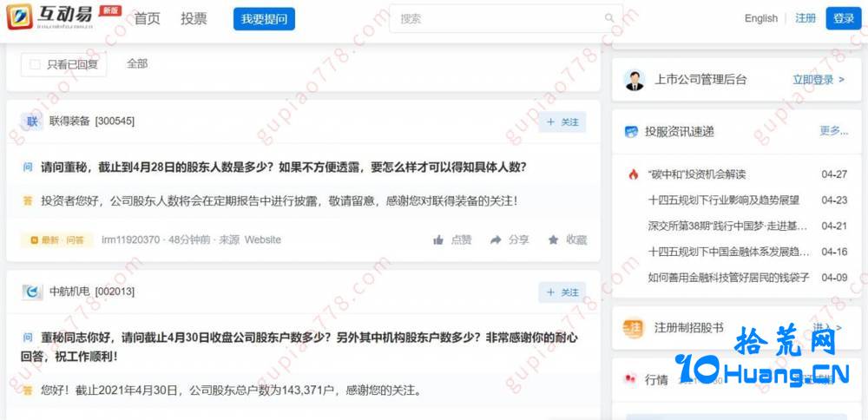The width and height of the screenshot is (868, 420).
Task: Click the 我要提问 button
Action: click(x=264, y=19)
